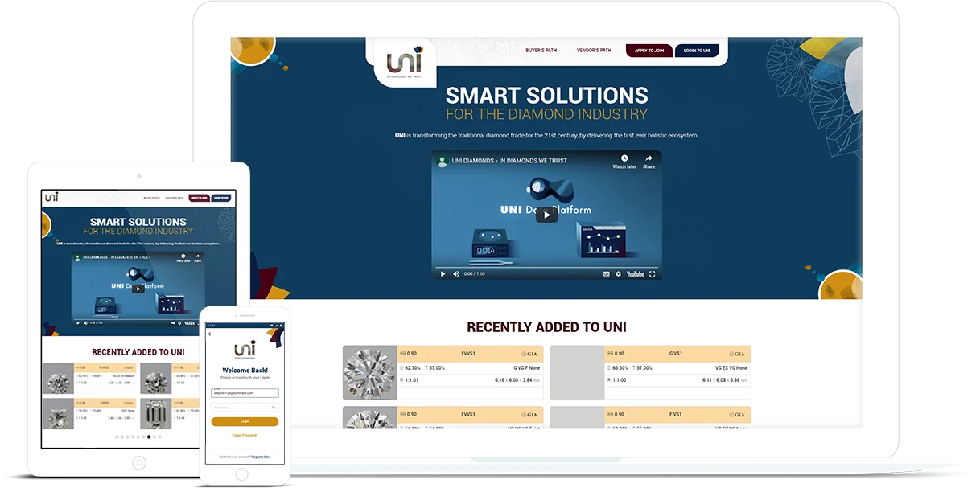Screen dimensions: 980x488
Task: Mute the laptop video with the volume icon
Action: 456,274
